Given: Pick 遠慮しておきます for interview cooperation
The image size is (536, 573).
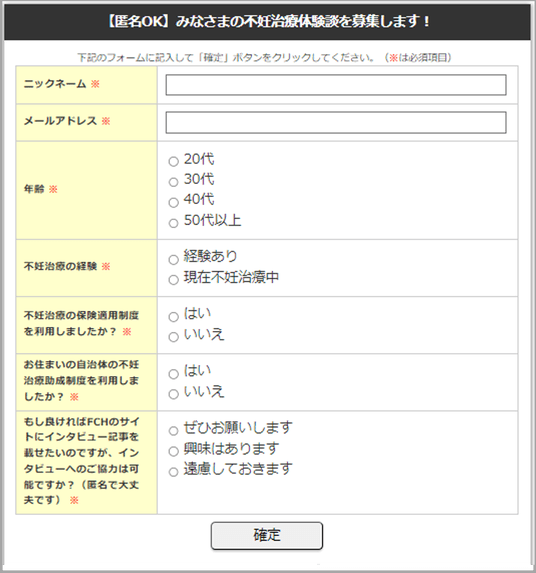Looking at the screenshot, I should pyautogui.click(x=174, y=472).
